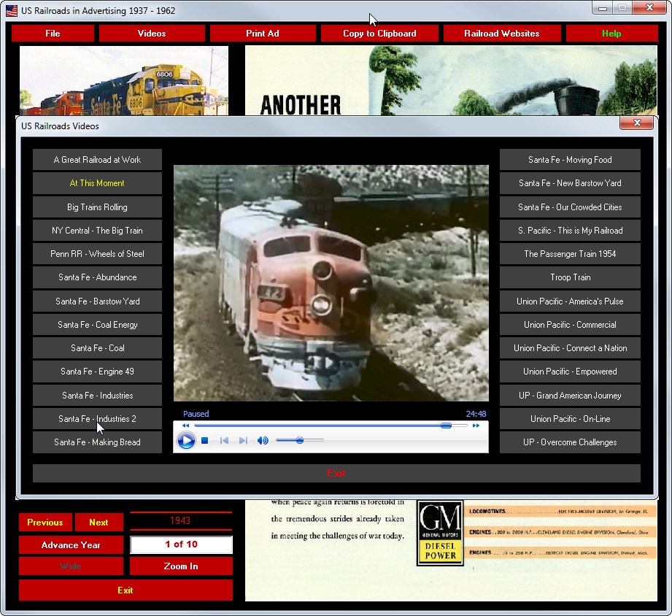Click the 24:48 elapsed time display

pos(476,414)
